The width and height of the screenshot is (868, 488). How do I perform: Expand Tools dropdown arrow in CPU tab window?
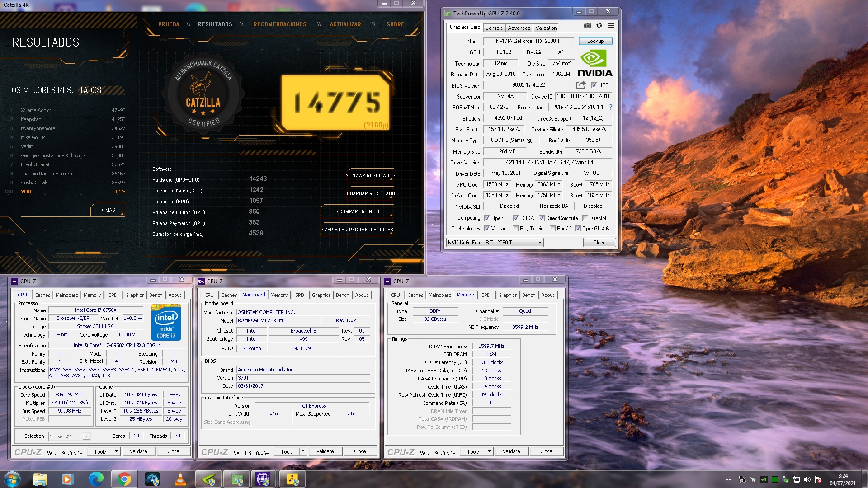tap(116, 451)
